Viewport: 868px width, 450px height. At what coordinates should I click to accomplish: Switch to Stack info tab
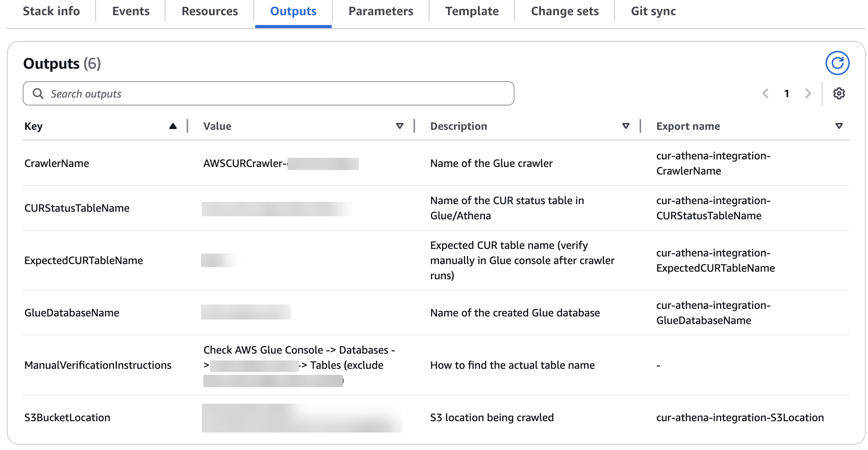tap(51, 11)
